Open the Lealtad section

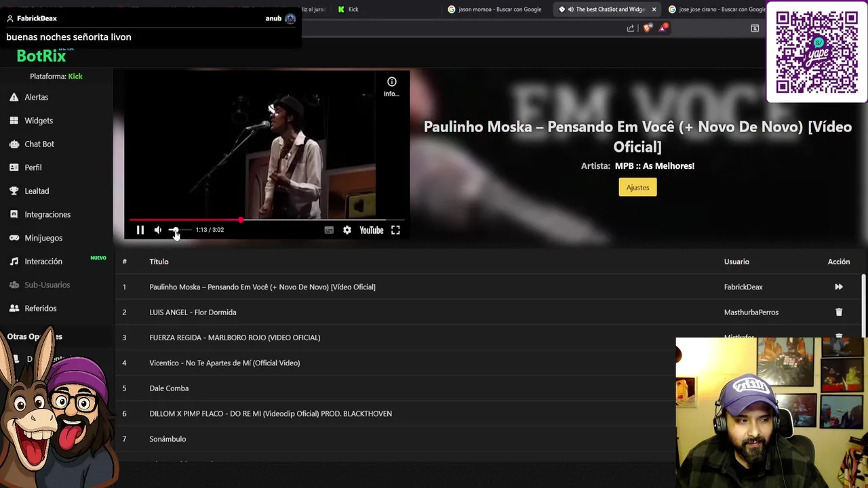[x=37, y=191]
